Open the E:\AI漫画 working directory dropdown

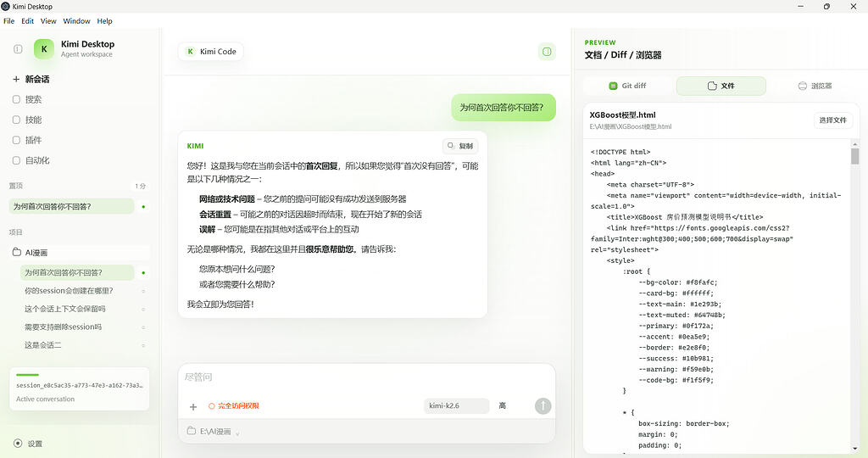pos(214,432)
